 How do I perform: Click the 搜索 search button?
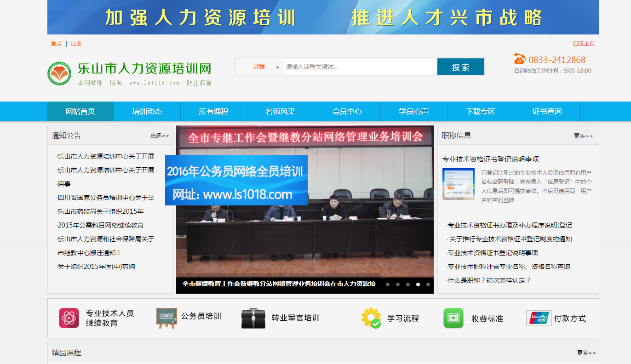461,67
